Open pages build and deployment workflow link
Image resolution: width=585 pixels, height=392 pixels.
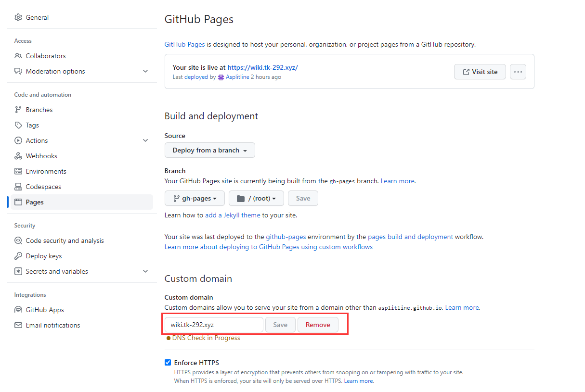[410, 237]
